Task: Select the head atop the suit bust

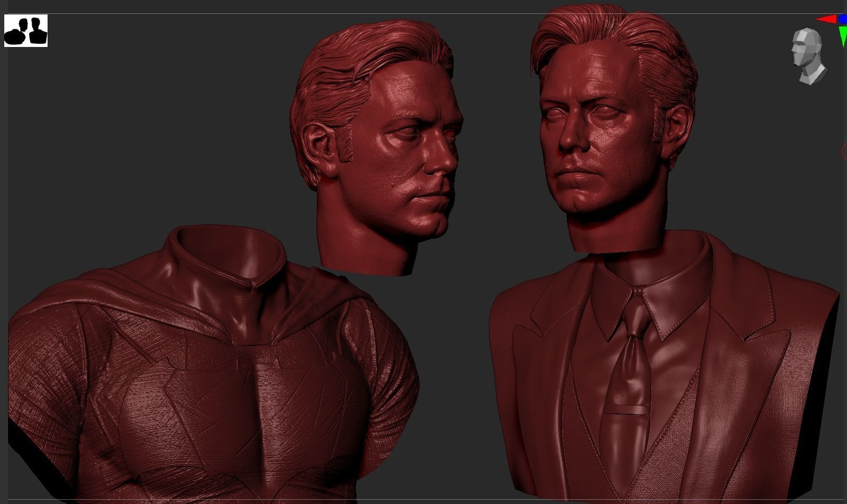Action: (615, 128)
